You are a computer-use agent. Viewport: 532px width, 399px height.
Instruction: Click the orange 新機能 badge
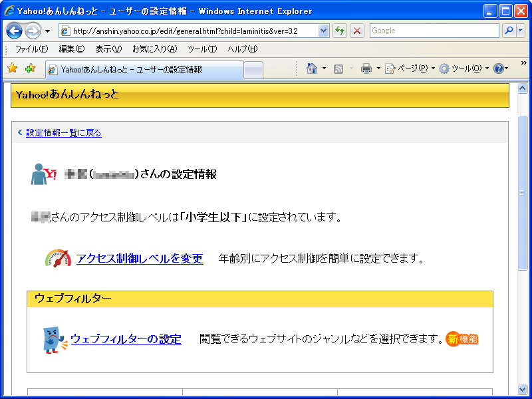click(x=462, y=339)
